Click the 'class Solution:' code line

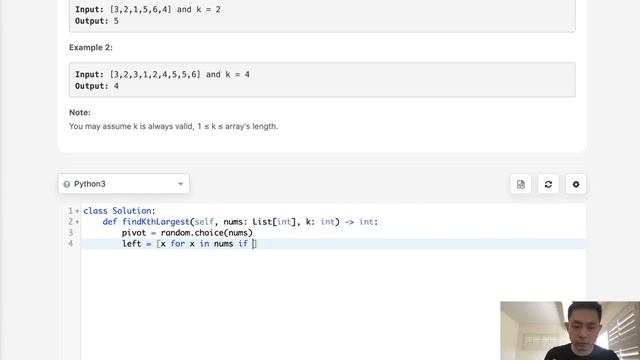119,211
